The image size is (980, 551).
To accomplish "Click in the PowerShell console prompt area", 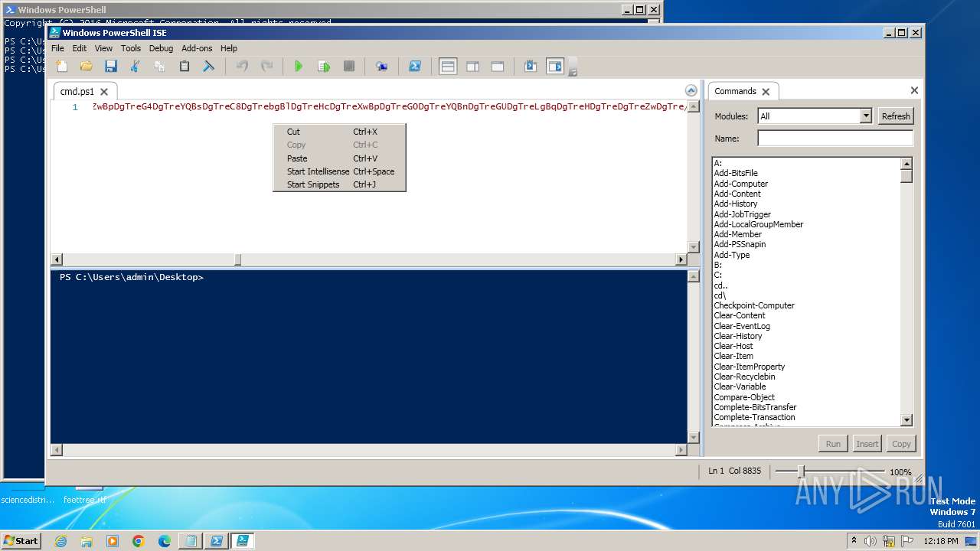I will [369, 357].
